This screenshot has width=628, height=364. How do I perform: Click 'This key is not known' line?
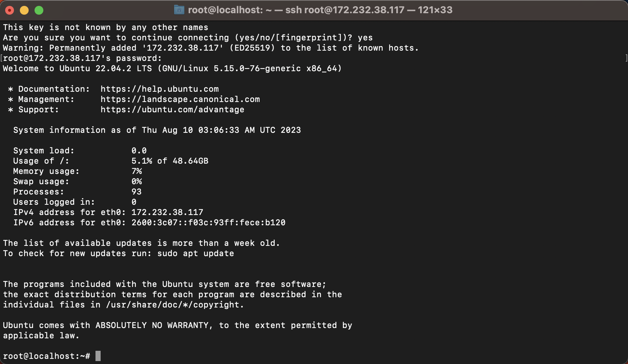point(105,28)
